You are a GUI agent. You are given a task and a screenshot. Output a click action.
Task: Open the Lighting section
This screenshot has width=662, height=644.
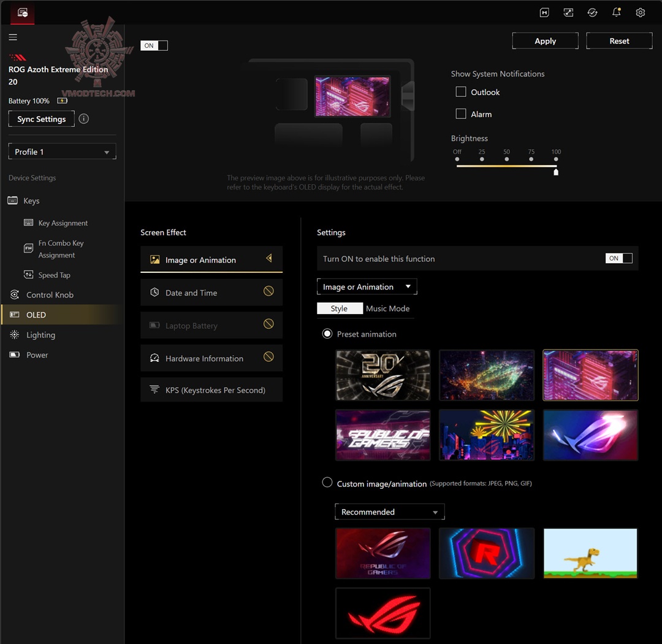pyautogui.click(x=40, y=335)
